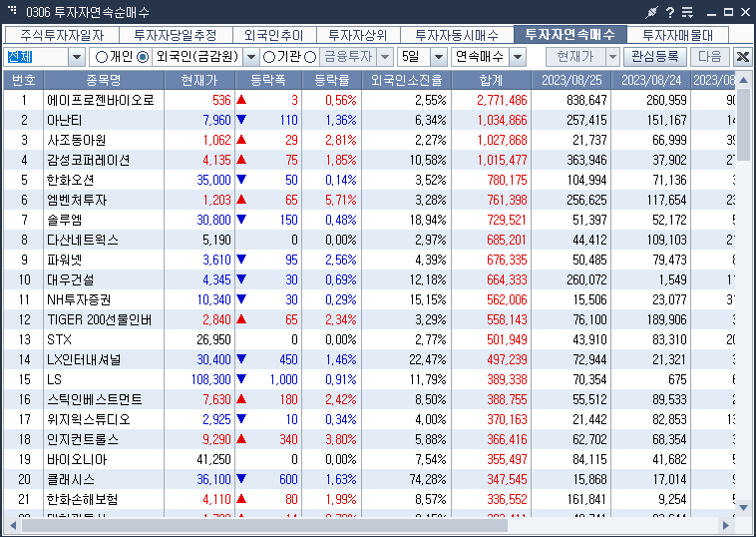The height and width of the screenshot is (537, 756).
Task: Select TIGER 200선물인버 row name
Action: [100, 319]
